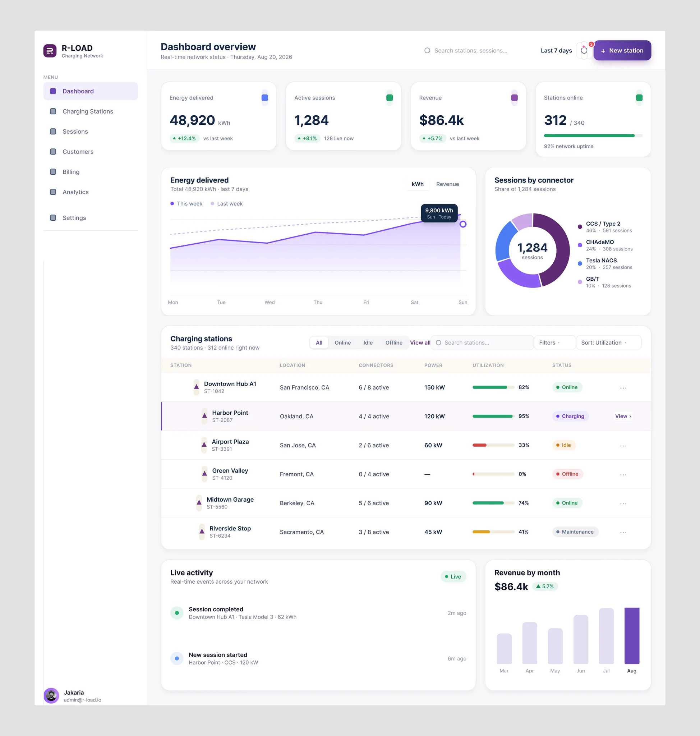Click the Stations online card green icon

click(x=639, y=98)
